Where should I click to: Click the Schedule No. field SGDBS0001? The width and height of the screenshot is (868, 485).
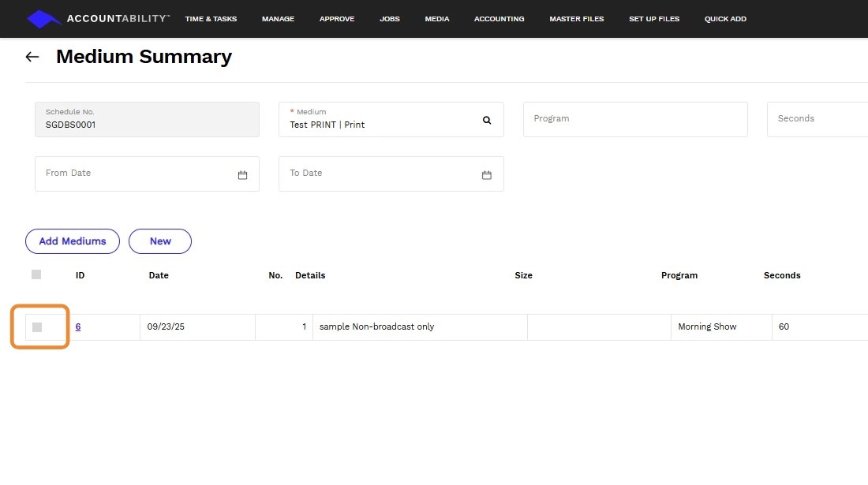click(x=147, y=119)
